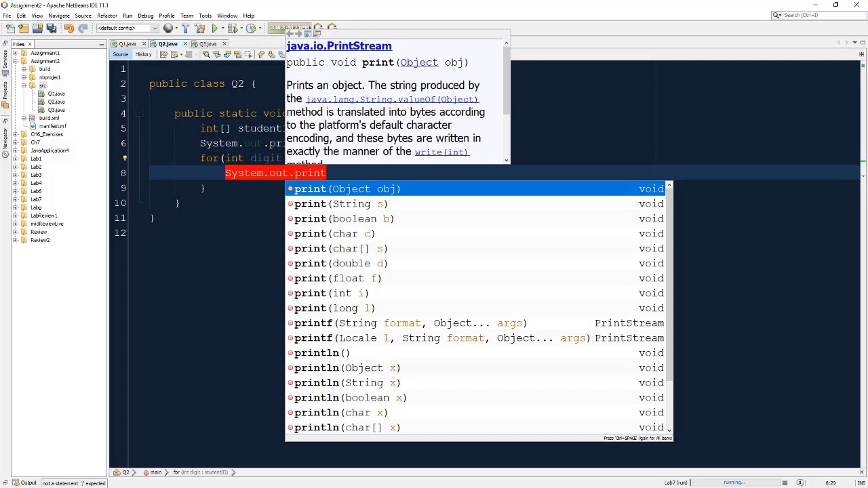The image size is (868, 488).
Task: Click the Debug Project icon
Action: 233,28
